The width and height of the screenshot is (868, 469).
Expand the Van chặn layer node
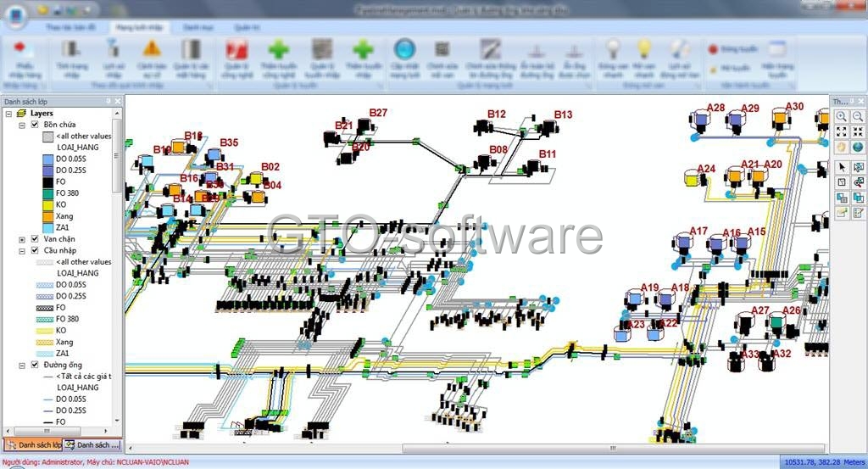point(22,239)
